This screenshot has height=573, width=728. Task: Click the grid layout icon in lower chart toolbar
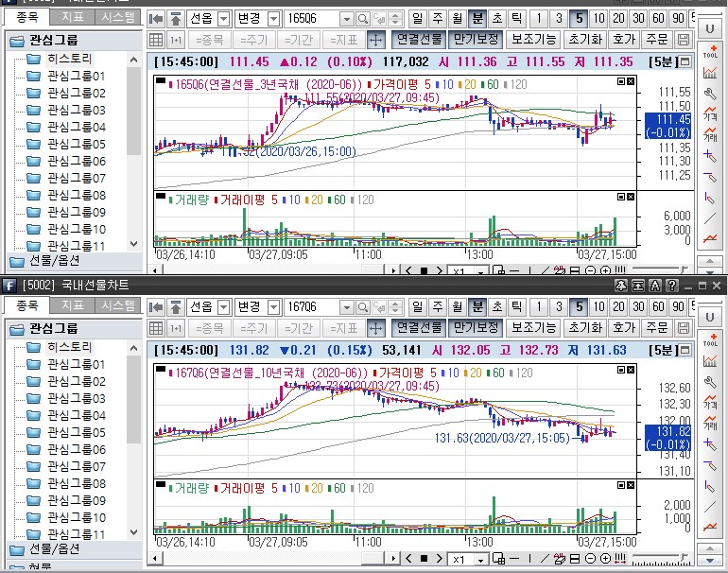pyautogui.click(x=157, y=328)
